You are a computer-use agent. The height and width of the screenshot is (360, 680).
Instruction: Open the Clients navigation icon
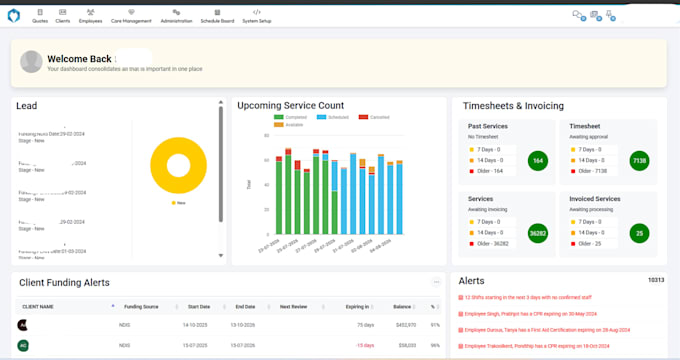click(62, 13)
